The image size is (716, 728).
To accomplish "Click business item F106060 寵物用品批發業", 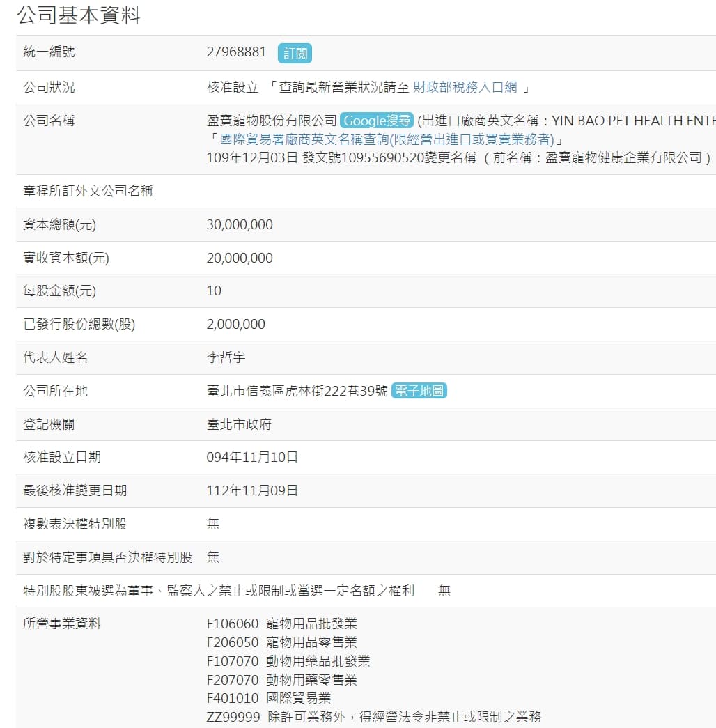I will click(282, 624).
